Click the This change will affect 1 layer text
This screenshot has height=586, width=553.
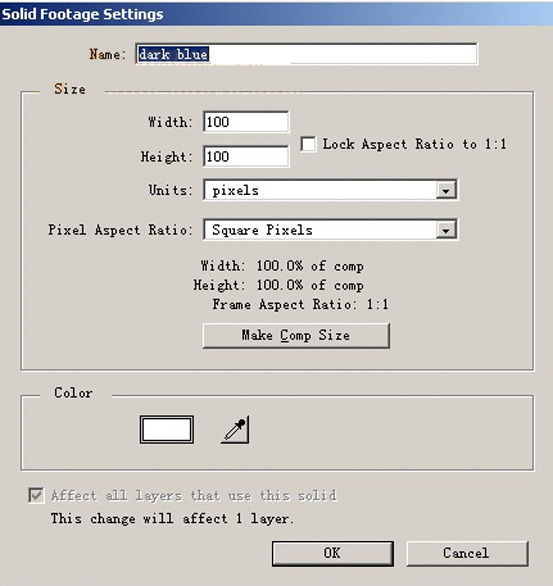[172, 519]
